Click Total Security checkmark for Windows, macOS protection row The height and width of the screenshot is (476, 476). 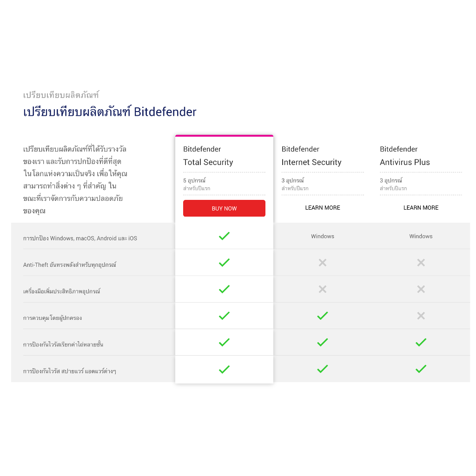pyautogui.click(x=224, y=236)
